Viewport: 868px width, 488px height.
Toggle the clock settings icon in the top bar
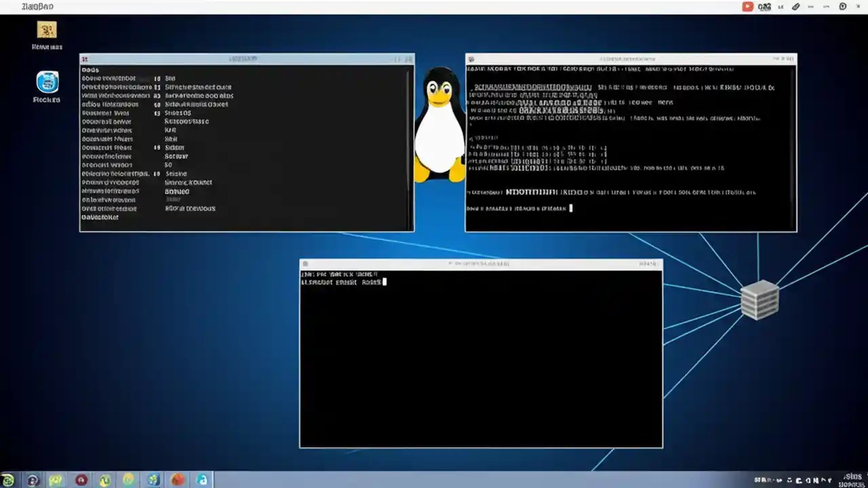tap(843, 6)
